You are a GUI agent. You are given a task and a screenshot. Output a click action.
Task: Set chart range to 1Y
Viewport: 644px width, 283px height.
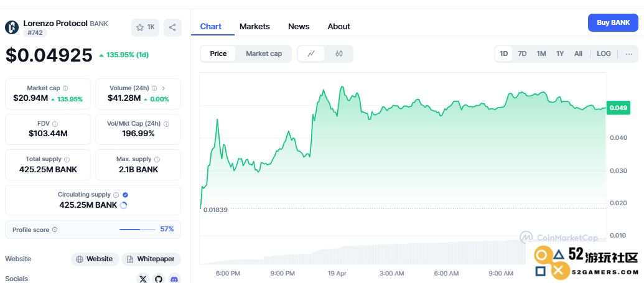click(x=560, y=54)
